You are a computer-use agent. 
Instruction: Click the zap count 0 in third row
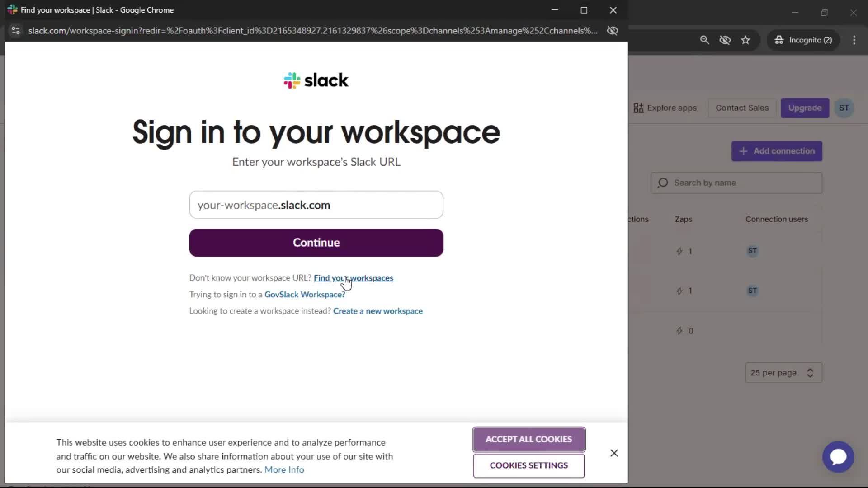click(685, 331)
